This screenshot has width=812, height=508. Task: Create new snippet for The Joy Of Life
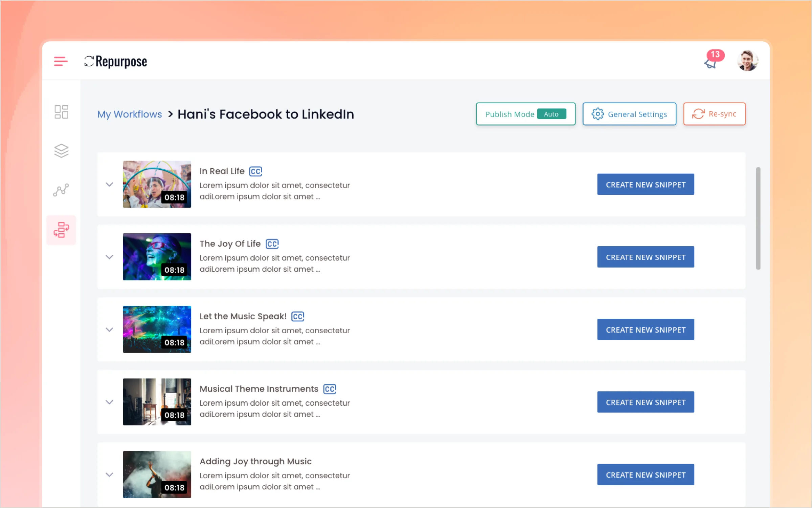[646, 257]
